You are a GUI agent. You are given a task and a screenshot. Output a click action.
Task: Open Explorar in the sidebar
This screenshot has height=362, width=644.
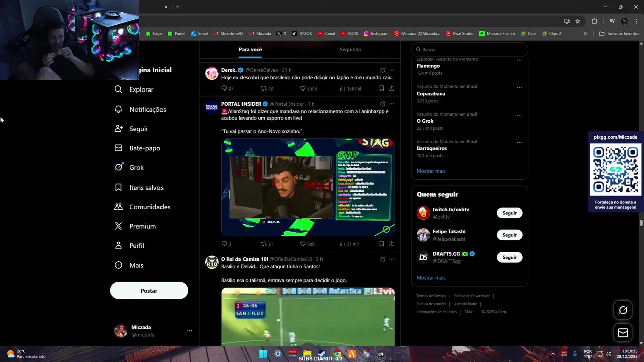pyautogui.click(x=134, y=89)
